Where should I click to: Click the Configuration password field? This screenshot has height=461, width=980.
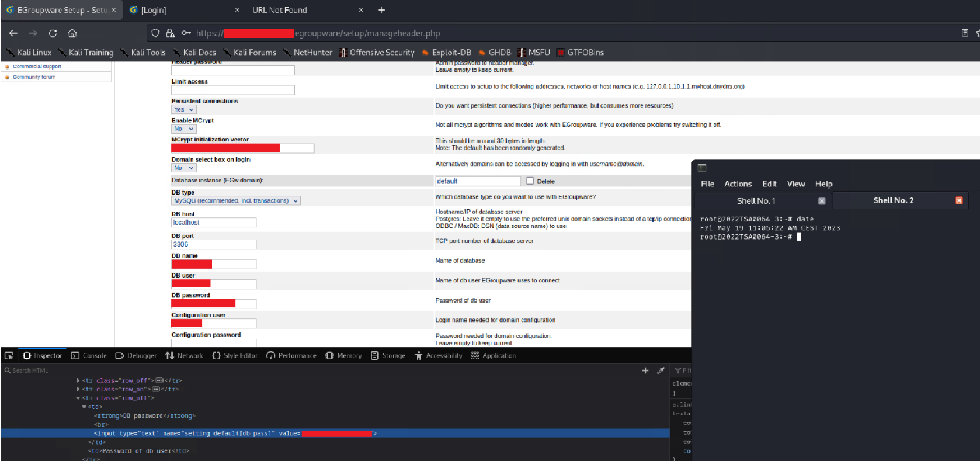click(x=214, y=343)
